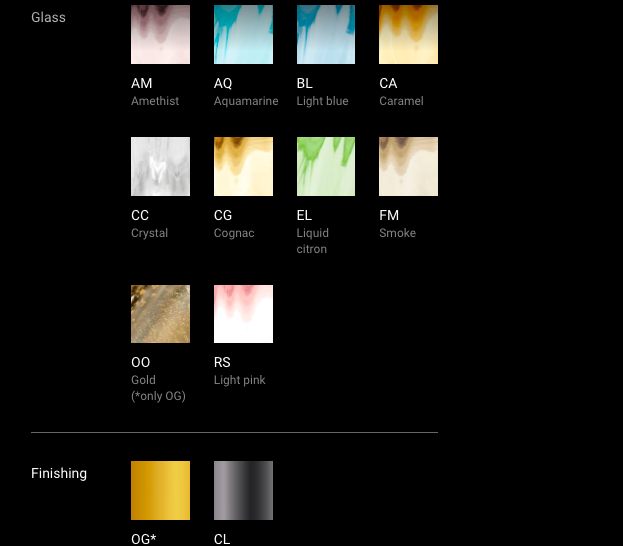Select the Liquid citron glass swatch
The width and height of the screenshot is (623, 546).
pos(326,167)
